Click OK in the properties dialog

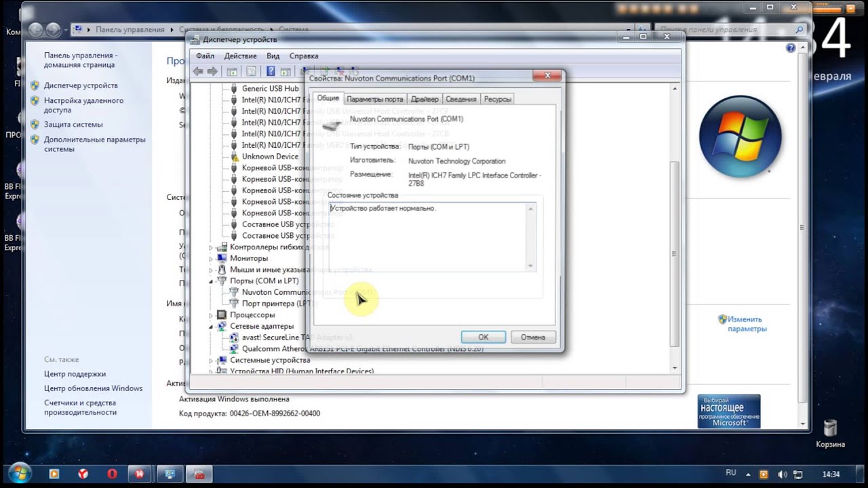[x=484, y=337]
